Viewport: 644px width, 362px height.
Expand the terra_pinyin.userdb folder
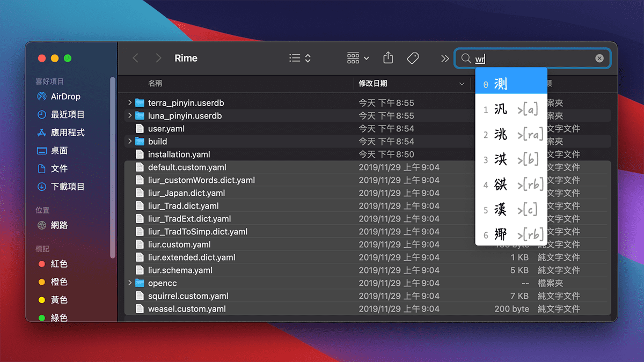130,103
